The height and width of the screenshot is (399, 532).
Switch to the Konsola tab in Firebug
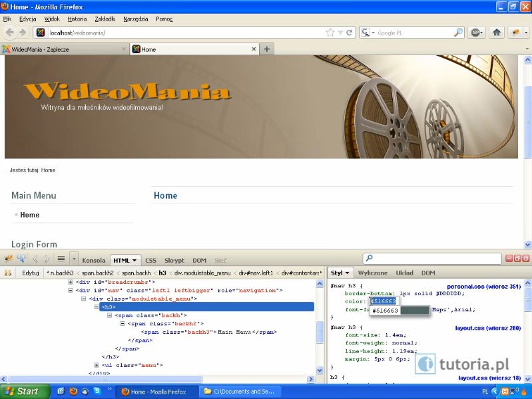[93, 260]
